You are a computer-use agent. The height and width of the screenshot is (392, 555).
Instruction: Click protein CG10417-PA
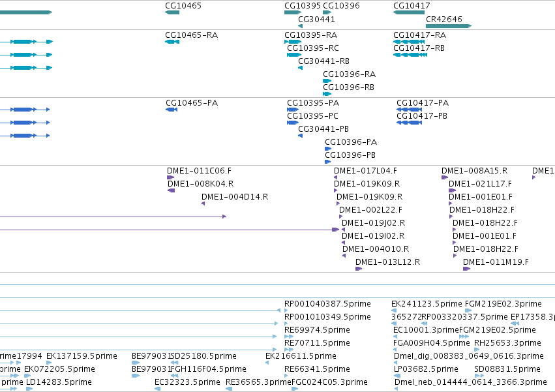pos(423,103)
